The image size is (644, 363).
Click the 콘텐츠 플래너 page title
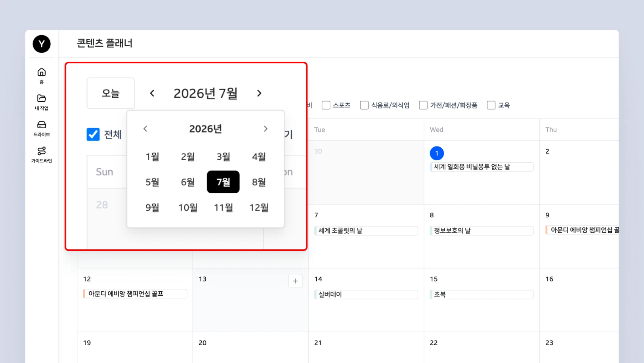[x=105, y=43]
